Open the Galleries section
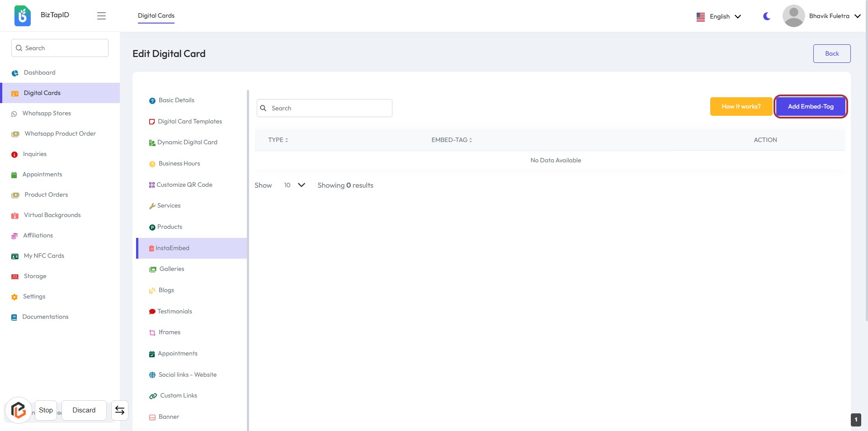The height and width of the screenshot is (431, 868). pyautogui.click(x=171, y=269)
